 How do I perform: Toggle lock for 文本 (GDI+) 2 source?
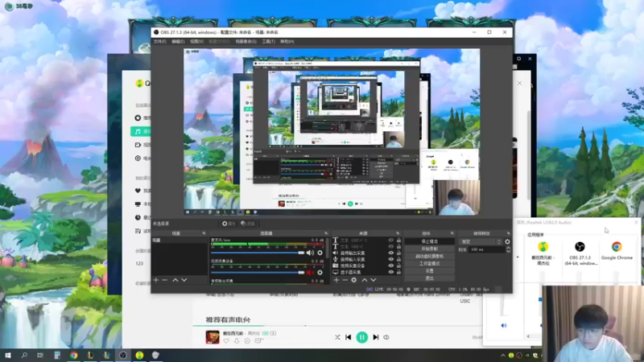tap(398, 240)
